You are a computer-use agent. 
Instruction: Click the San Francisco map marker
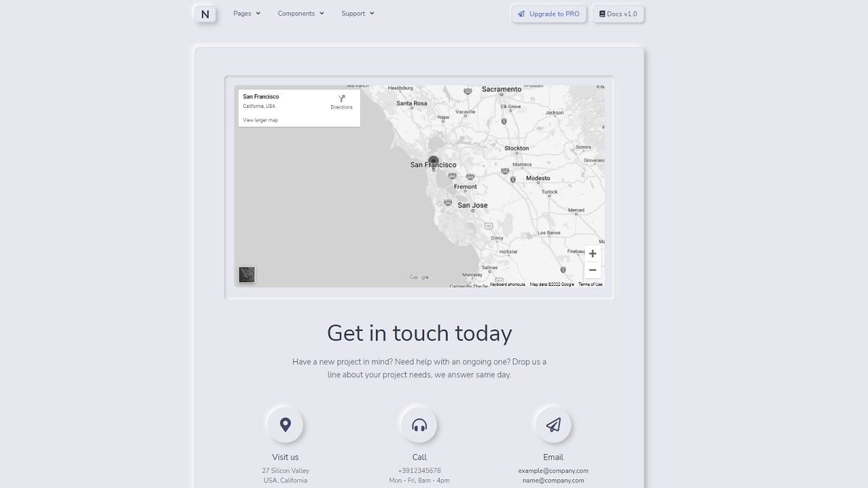(433, 160)
